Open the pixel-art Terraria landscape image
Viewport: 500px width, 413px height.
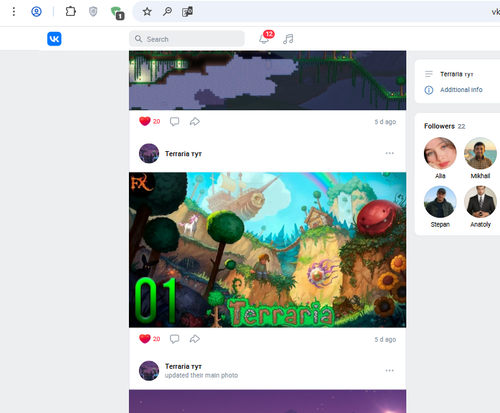(x=267, y=80)
